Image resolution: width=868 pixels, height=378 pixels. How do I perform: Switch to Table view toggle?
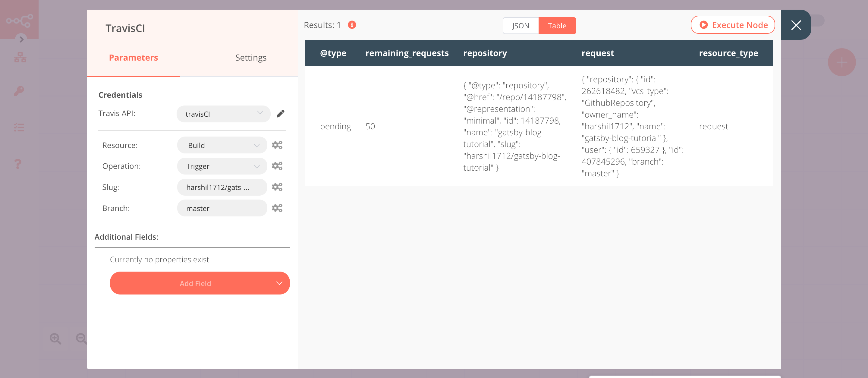tap(556, 25)
